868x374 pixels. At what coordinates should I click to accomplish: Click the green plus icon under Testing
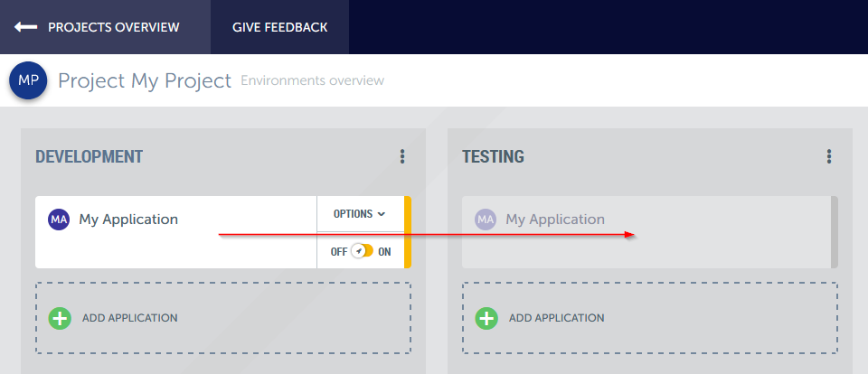(486, 318)
